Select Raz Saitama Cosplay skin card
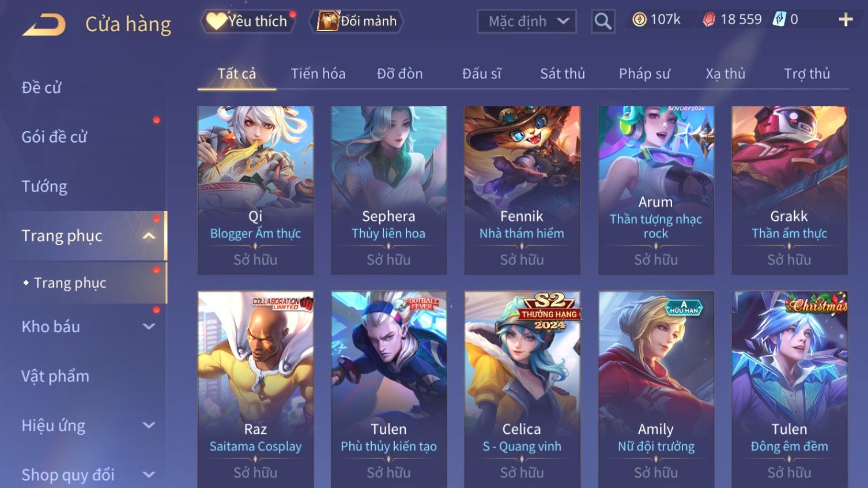The width and height of the screenshot is (868, 488). click(255, 389)
